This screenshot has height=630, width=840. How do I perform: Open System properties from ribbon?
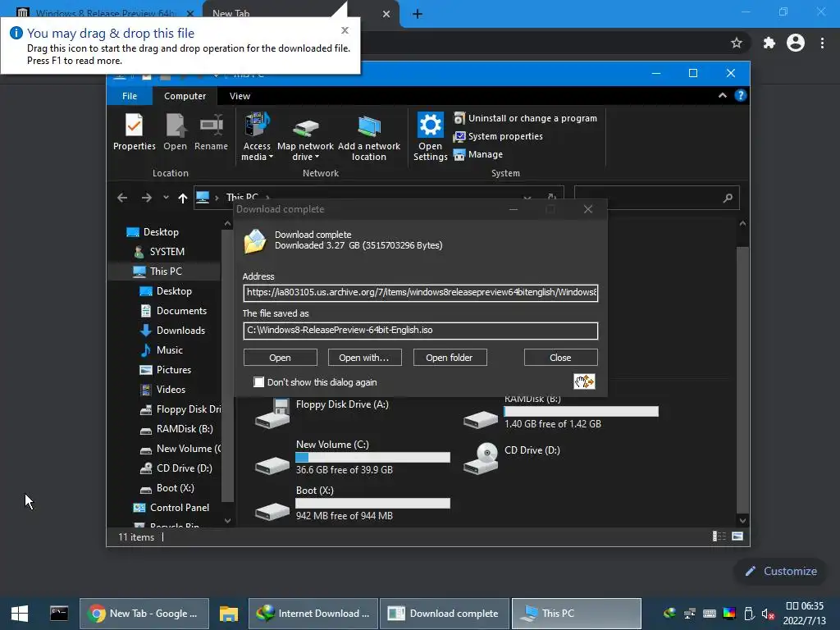pyautogui.click(x=498, y=137)
